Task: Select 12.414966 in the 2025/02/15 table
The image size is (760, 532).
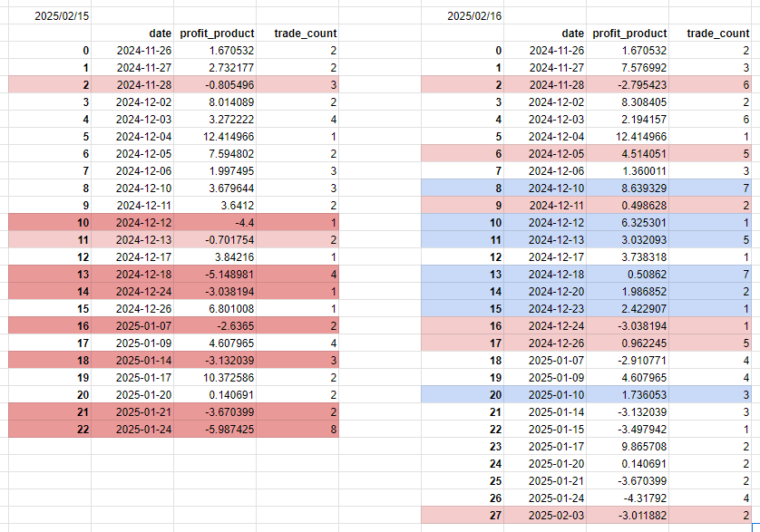Action: pyautogui.click(x=215, y=137)
